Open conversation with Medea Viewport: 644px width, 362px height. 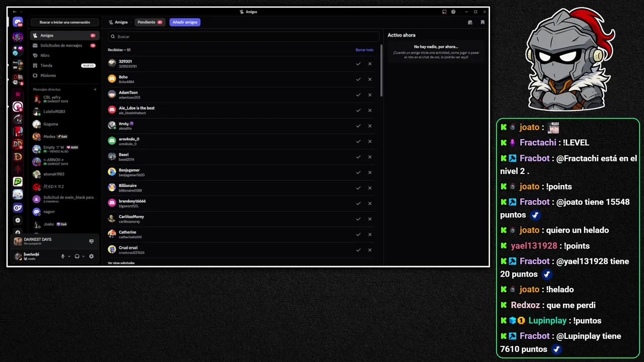tap(64, 137)
